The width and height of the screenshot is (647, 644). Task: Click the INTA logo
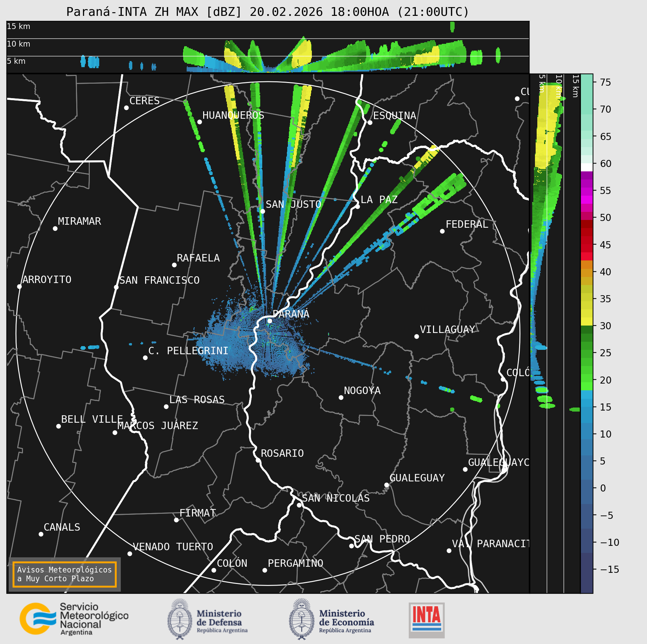[x=427, y=620]
